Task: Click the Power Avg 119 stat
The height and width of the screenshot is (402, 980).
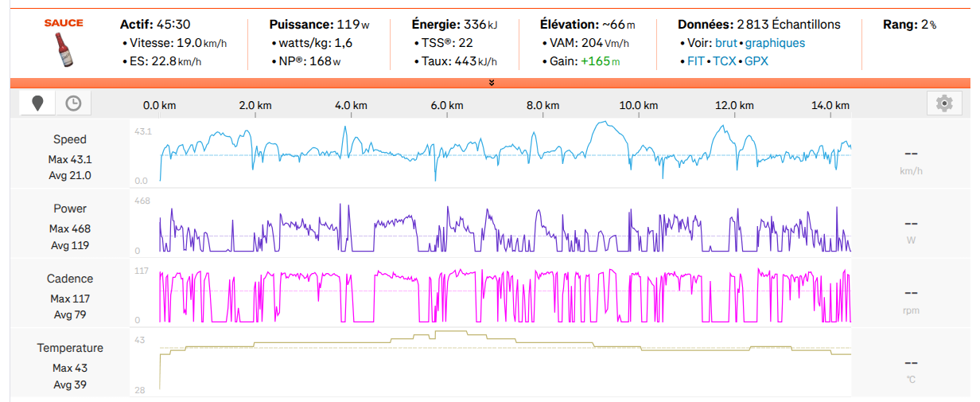Action: (x=70, y=245)
